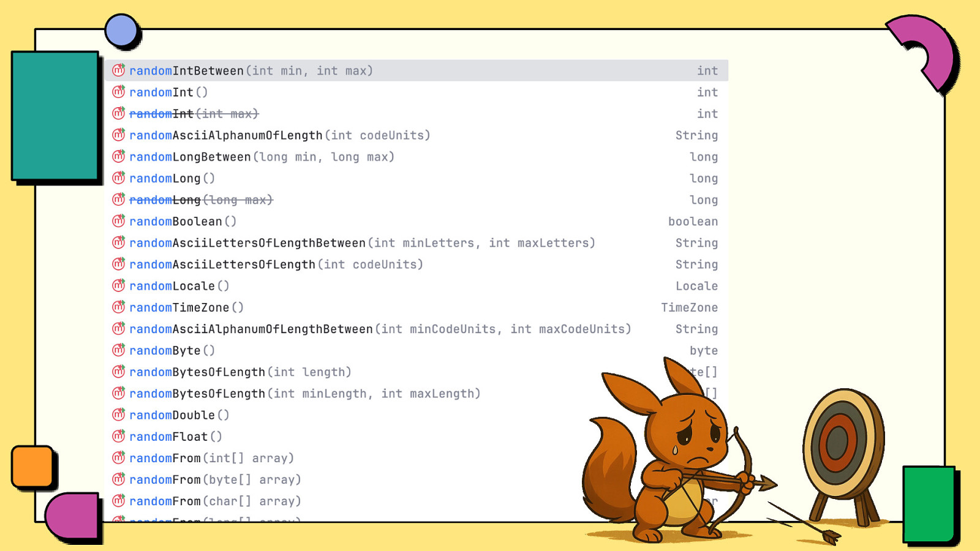Choose randomAsciiAlphanumOfLengthBetween completion
Viewport: 980px width, 551px height.
tap(417, 329)
